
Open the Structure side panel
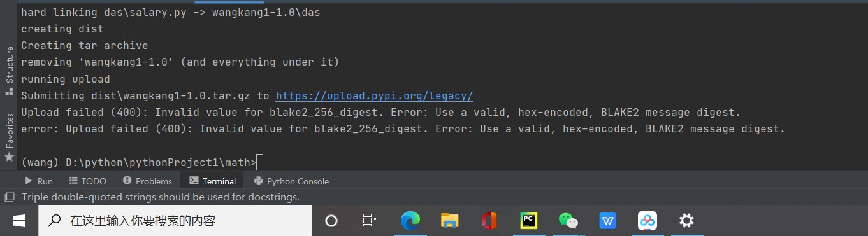(x=9, y=70)
